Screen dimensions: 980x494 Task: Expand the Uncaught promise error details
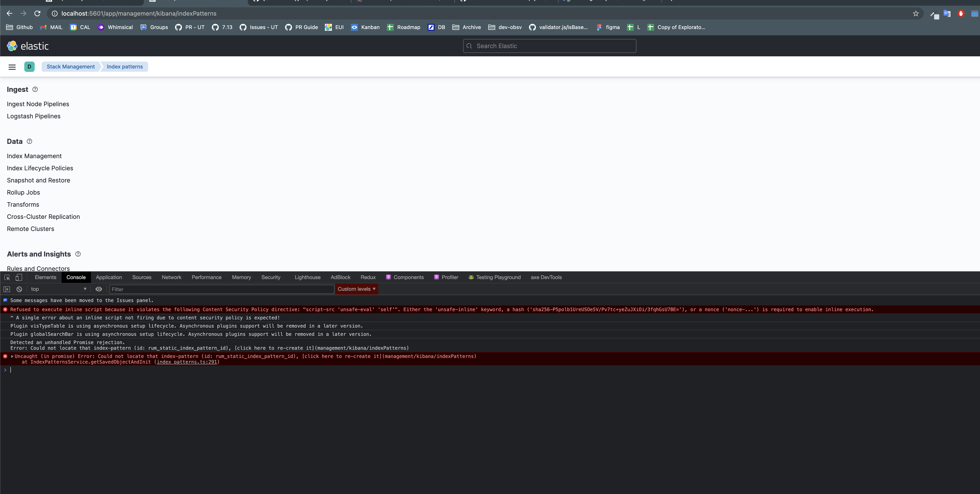(x=12, y=356)
